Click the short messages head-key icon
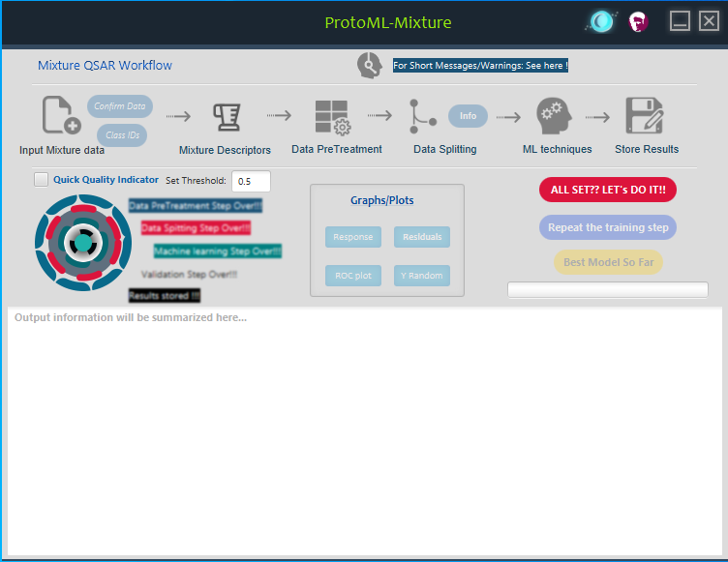The width and height of the screenshot is (728, 562). point(369,66)
